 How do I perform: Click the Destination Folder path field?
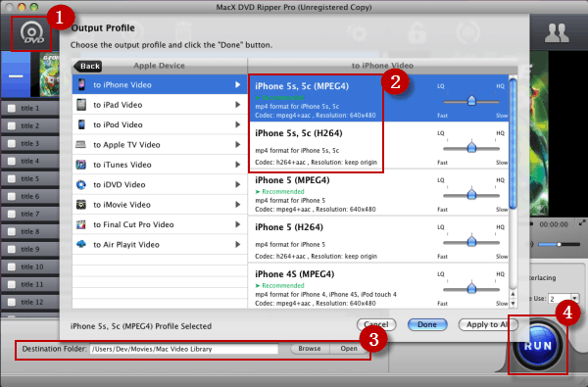pos(184,349)
